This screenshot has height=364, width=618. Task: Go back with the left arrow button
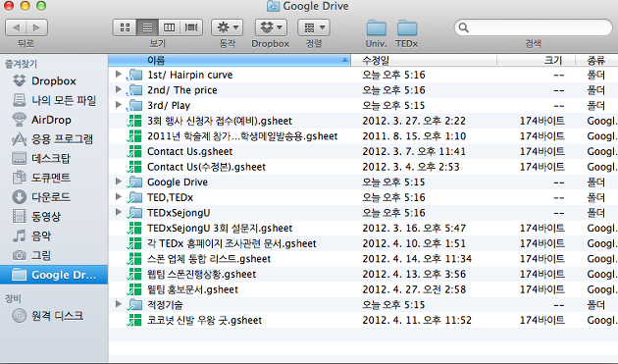pyautogui.click(x=16, y=27)
